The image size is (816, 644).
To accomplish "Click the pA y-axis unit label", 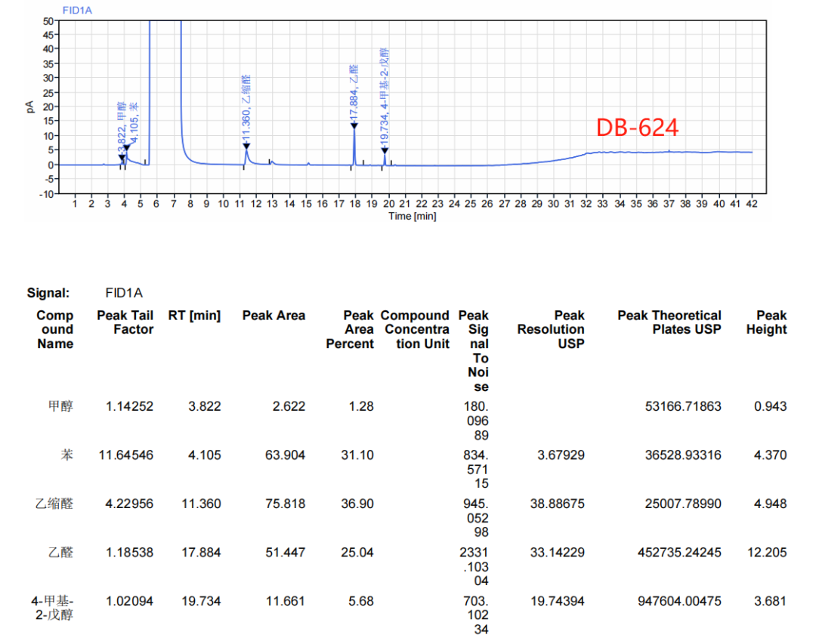I will point(30,106).
